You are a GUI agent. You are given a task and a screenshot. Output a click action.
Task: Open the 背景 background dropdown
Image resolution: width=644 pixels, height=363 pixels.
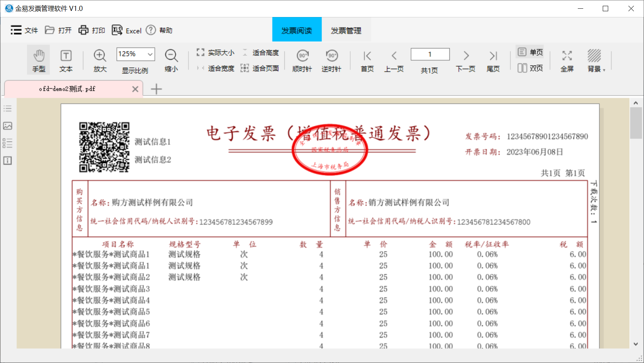pyautogui.click(x=596, y=61)
